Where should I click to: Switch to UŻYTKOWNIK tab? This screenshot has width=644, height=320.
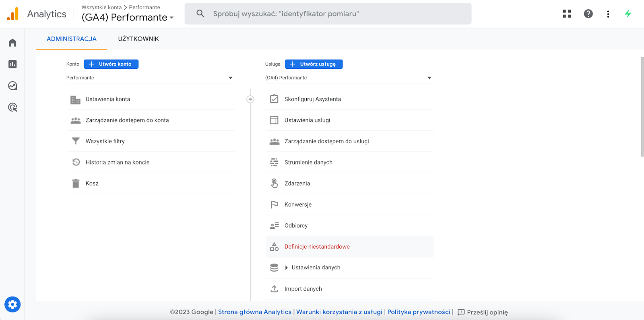coord(138,39)
